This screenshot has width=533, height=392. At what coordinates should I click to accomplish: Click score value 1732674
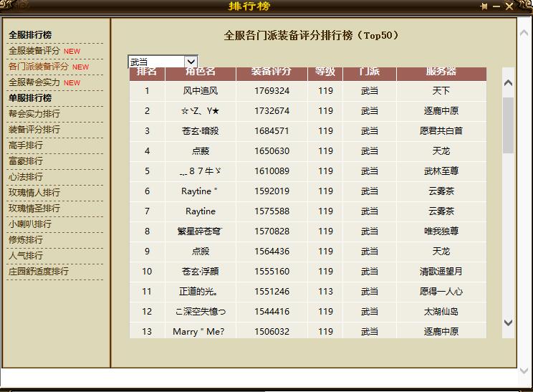(272, 111)
